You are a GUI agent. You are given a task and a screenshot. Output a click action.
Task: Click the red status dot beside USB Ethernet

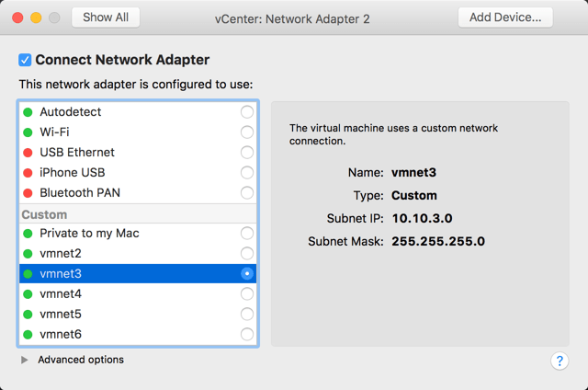click(28, 153)
